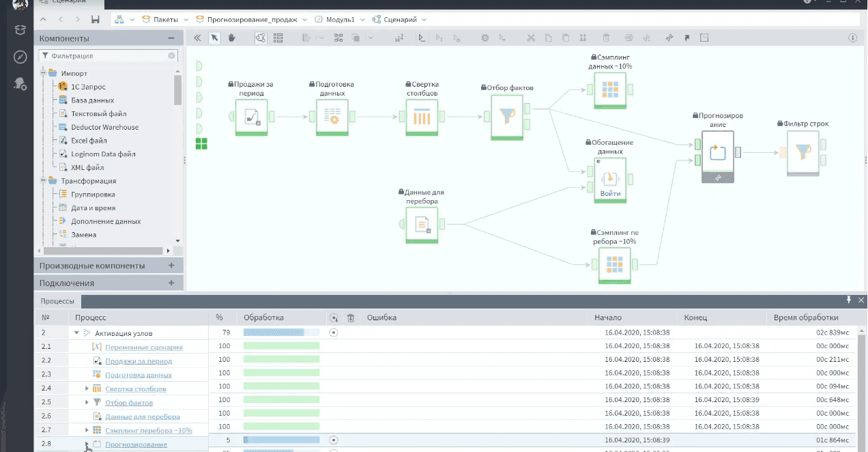Viewport: 868px width, 452px height.
Task: Expand the Подключения section
Action: pyautogui.click(x=171, y=283)
